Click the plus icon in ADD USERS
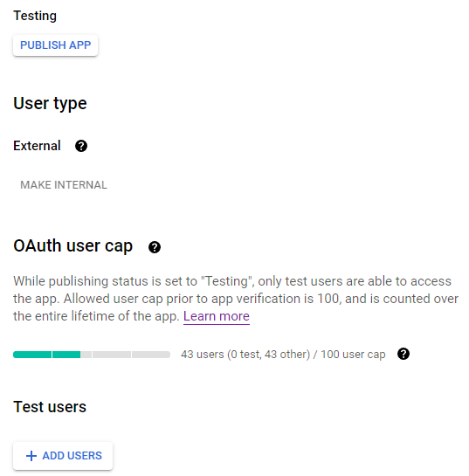 coord(31,456)
